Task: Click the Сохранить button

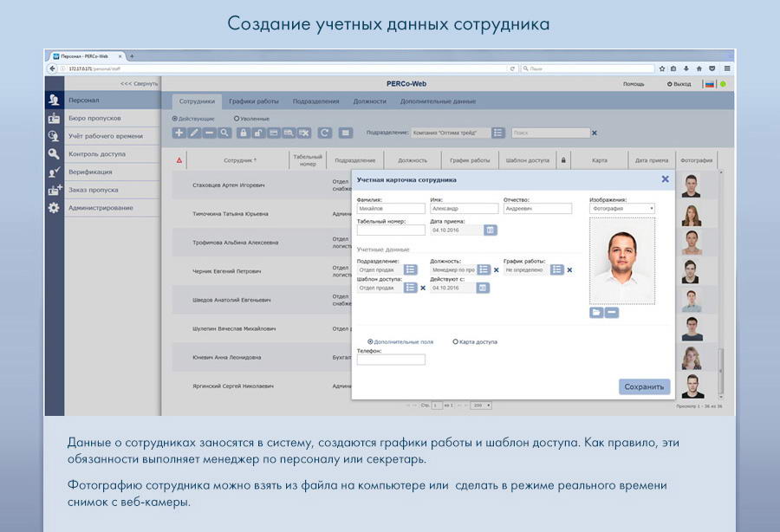Action: [x=644, y=386]
